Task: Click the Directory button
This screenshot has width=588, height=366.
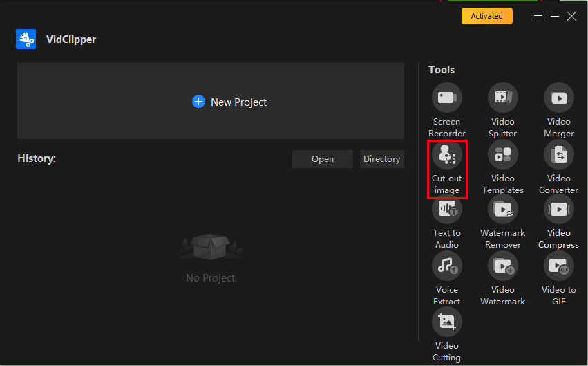Action: 381,159
